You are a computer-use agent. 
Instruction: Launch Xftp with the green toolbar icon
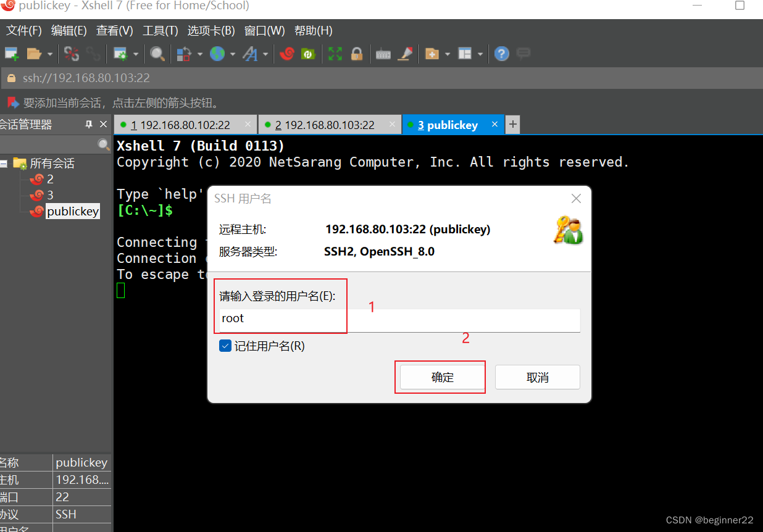coord(308,54)
